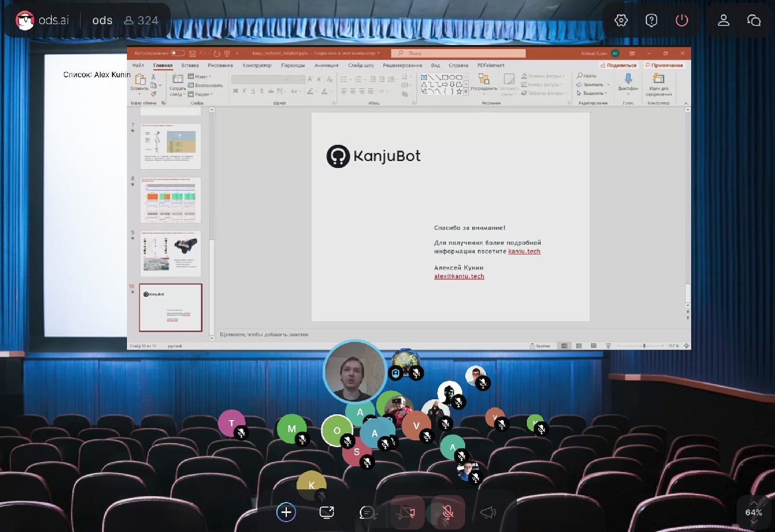Click the alex@kanju.tech email link

(x=459, y=276)
